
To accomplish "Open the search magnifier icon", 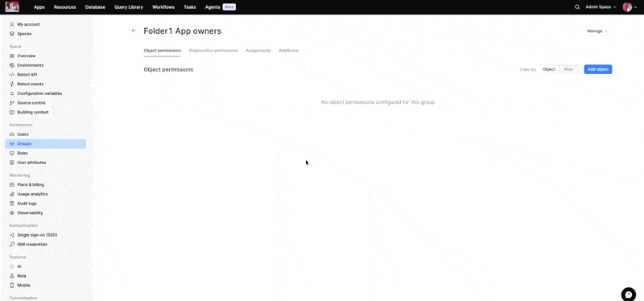I will pos(577,7).
